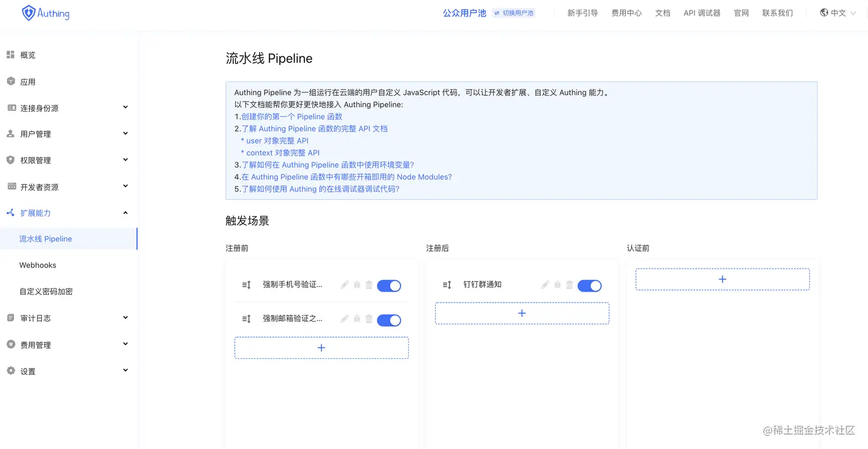This screenshot has height=449, width=868.
Task: Expand the 用户管理 chevron
Action: point(125,133)
